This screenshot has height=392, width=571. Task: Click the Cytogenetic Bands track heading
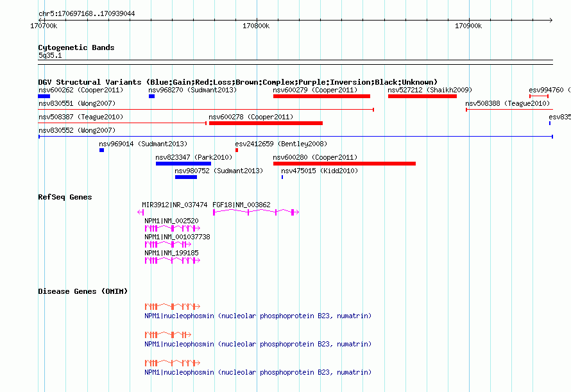76,47
